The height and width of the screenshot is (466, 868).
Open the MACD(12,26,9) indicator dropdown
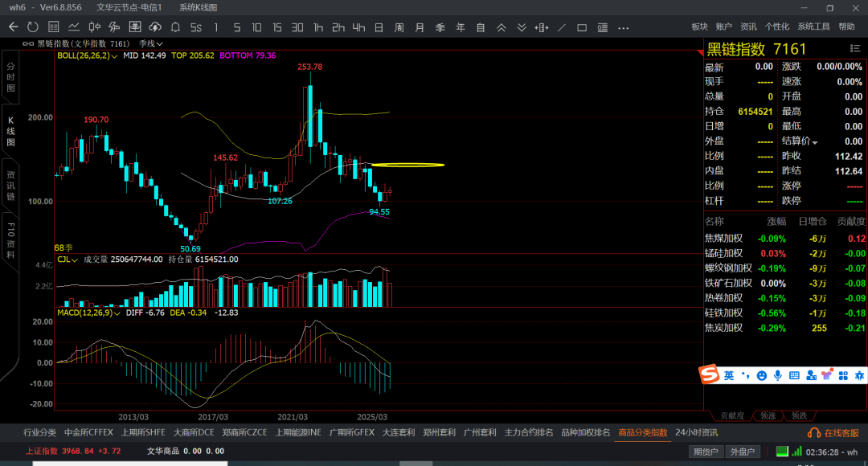tap(88, 313)
